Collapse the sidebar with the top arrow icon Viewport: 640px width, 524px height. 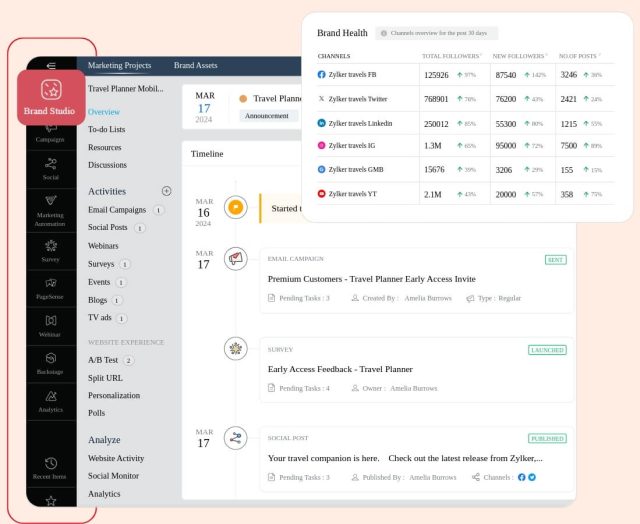coord(51,65)
